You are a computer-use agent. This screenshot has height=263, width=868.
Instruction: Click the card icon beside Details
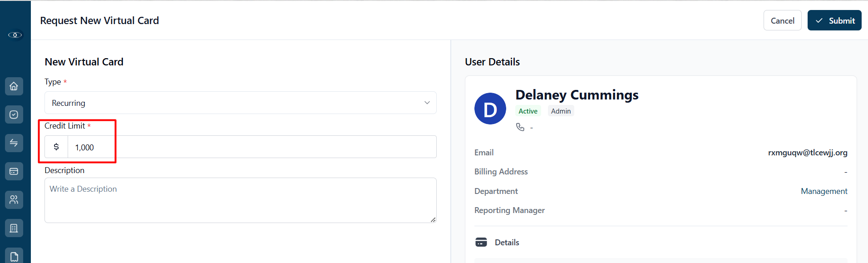[x=481, y=242]
